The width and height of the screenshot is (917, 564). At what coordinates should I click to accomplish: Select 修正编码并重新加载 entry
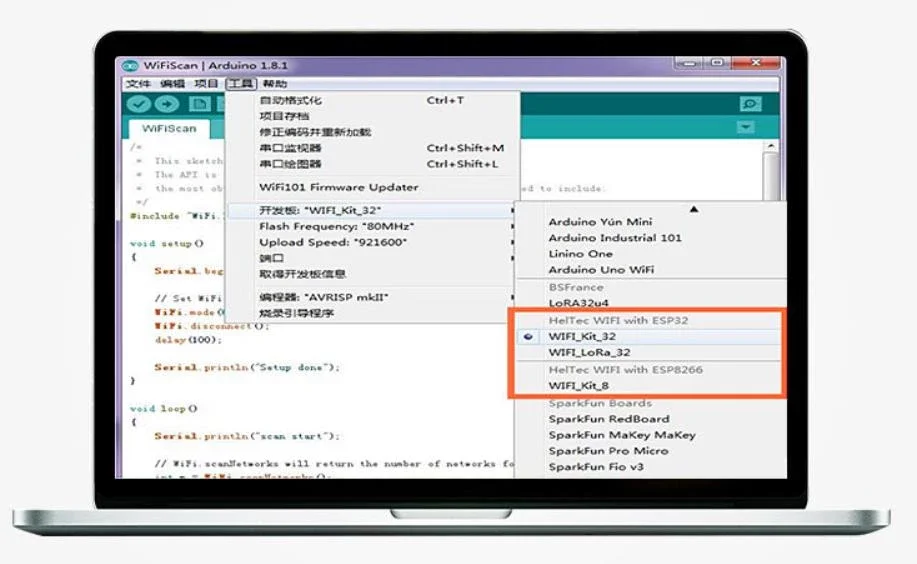point(373,132)
